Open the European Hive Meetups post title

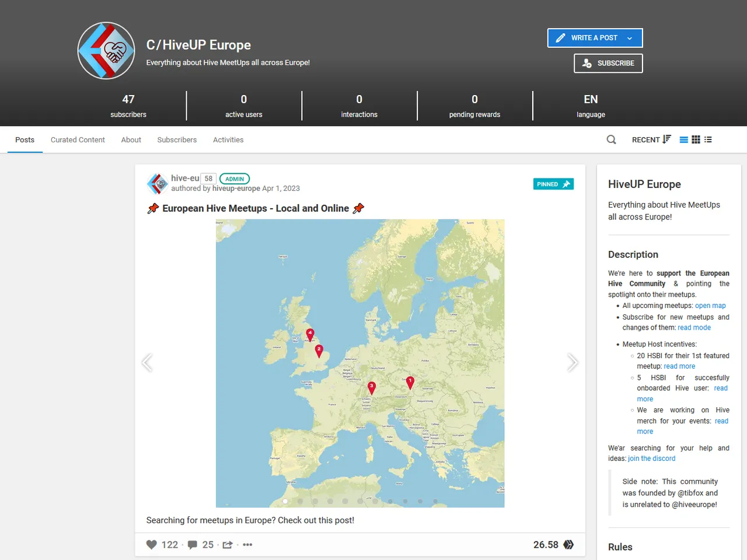[x=256, y=208]
